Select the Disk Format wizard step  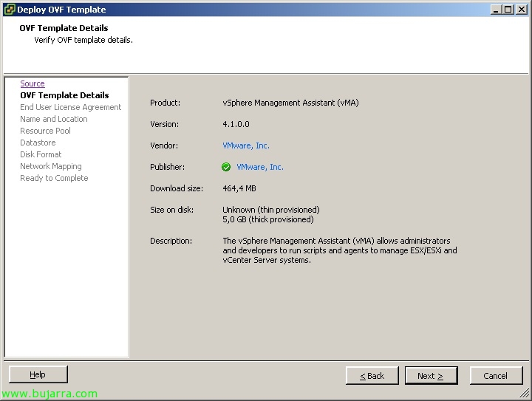pyautogui.click(x=41, y=154)
